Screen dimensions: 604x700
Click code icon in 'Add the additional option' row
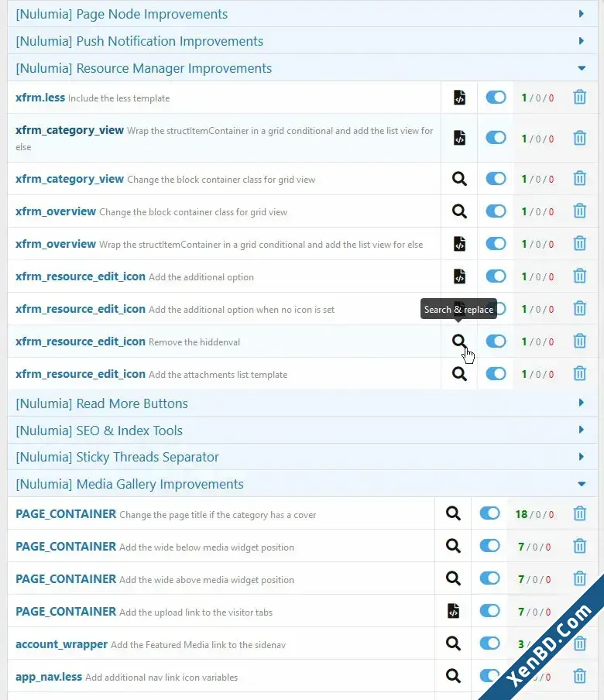(x=459, y=276)
